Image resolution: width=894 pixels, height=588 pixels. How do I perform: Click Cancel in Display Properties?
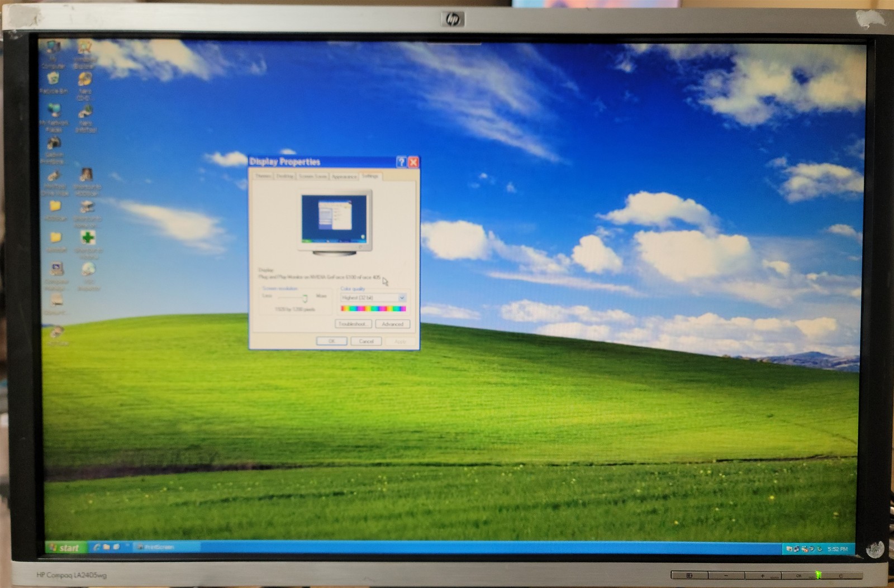click(x=366, y=341)
